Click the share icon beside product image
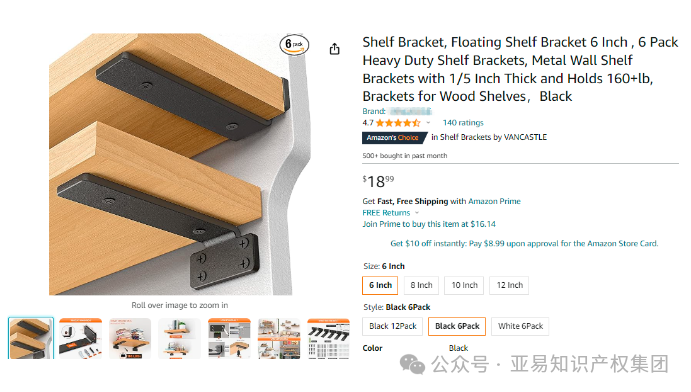Viewport: 691px width, 392px height. click(334, 49)
